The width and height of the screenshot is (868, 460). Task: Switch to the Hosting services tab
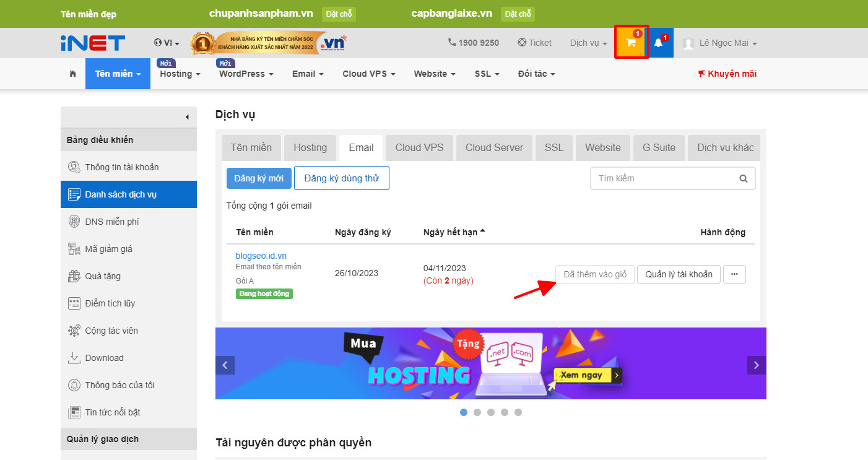pyautogui.click(x=310, y=147)
